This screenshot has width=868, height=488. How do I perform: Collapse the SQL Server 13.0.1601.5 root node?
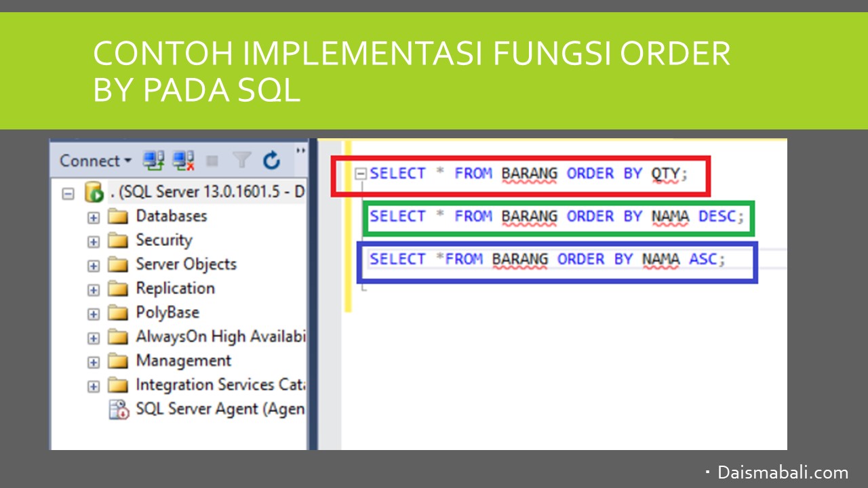(x=68, y=193)
